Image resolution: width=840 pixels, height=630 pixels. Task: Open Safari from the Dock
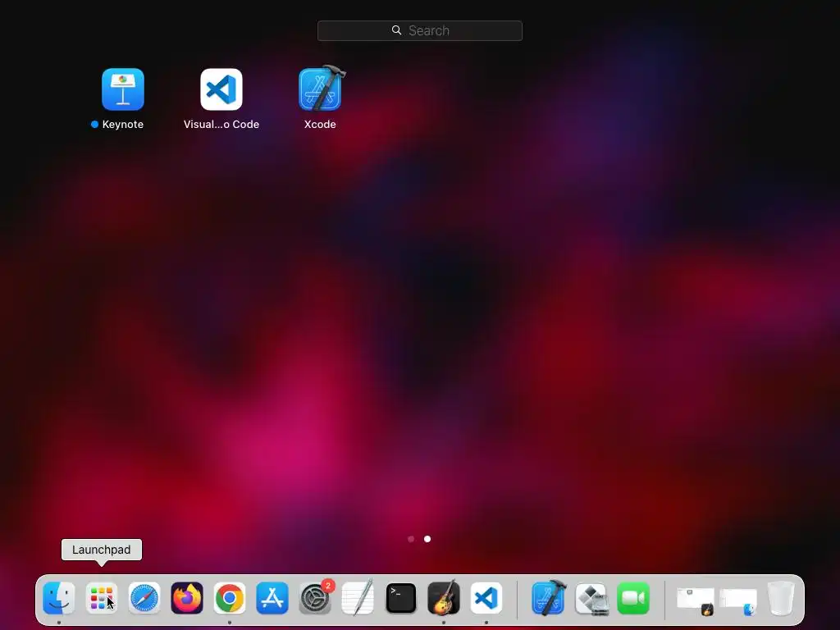144,598
